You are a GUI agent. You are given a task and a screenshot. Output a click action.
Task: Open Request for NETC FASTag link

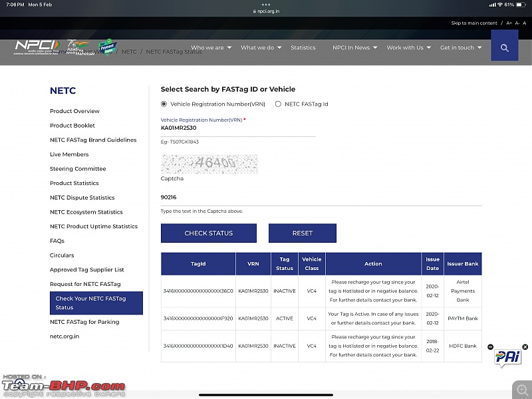pyautogui.click(x=85, y=284)
